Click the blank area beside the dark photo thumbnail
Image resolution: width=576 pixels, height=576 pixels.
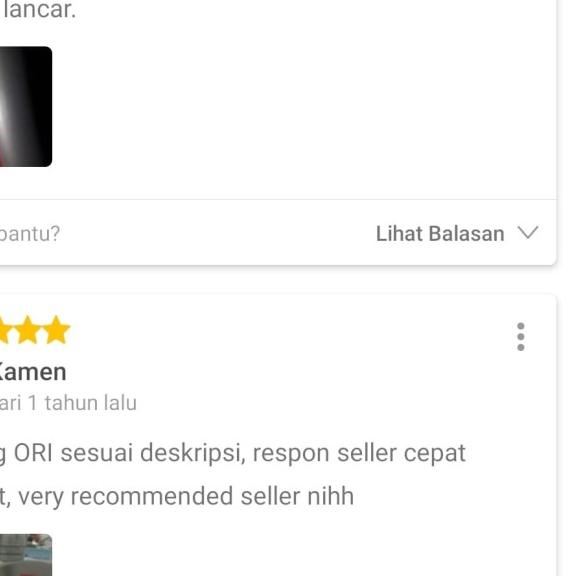[x=301, y=107]
